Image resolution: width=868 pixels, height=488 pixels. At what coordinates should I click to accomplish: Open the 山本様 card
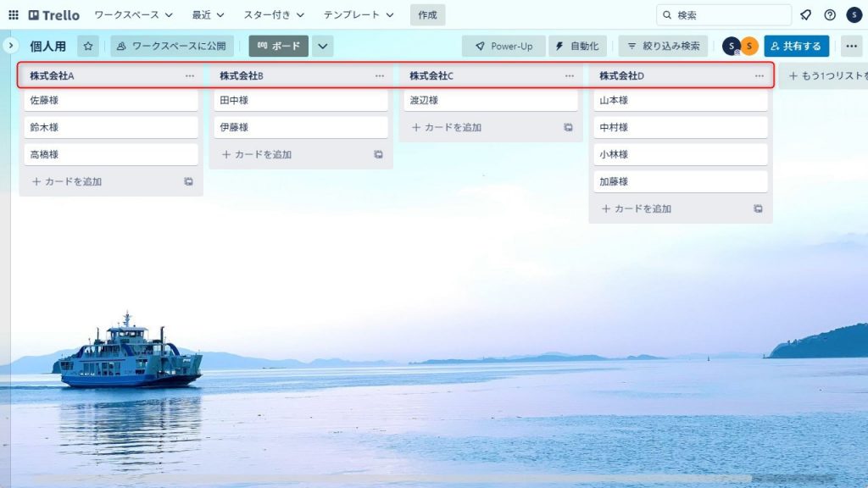tap(681, 101)
